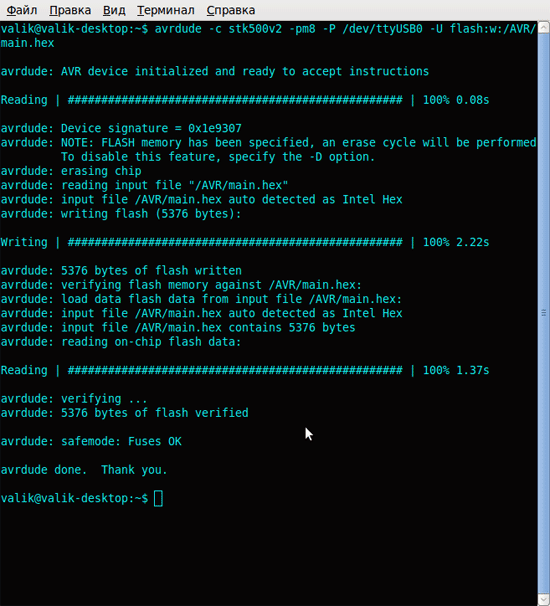Click the 'avrdude done. Thank you.' line
Screen dimensions: 550x606
point(84,470)
